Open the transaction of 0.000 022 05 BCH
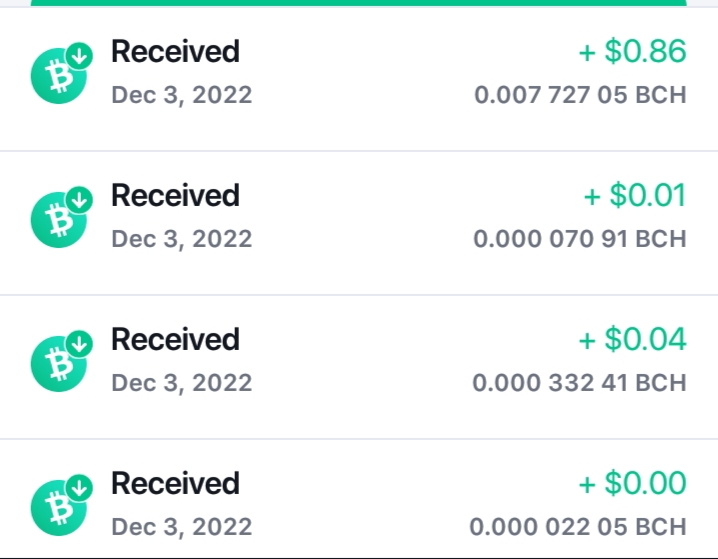This screenshot has width=718, height=559. click(359, 499)
